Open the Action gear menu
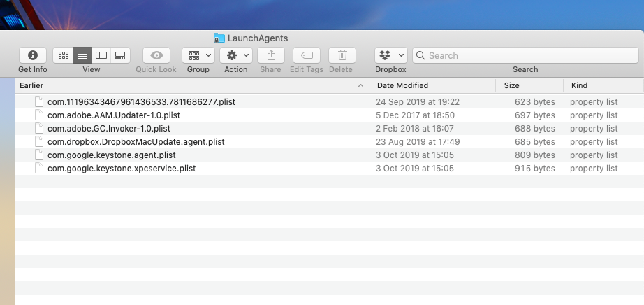Screen dimensions: 644x305 (x=236, y=55)
